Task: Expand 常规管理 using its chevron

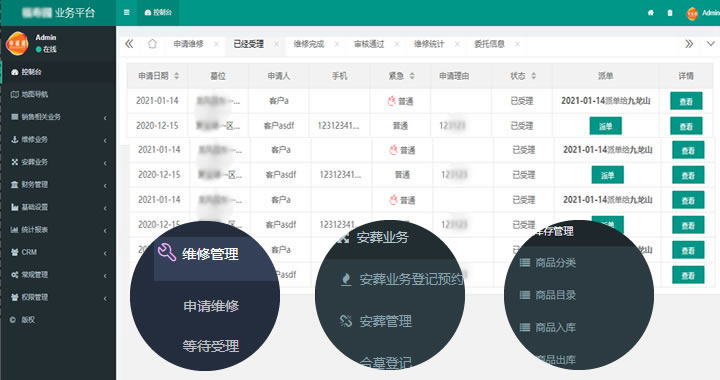Action: 105,275
